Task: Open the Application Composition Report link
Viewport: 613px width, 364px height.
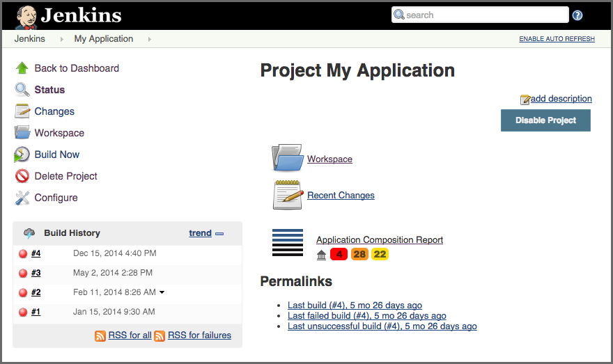Action: 380,239
